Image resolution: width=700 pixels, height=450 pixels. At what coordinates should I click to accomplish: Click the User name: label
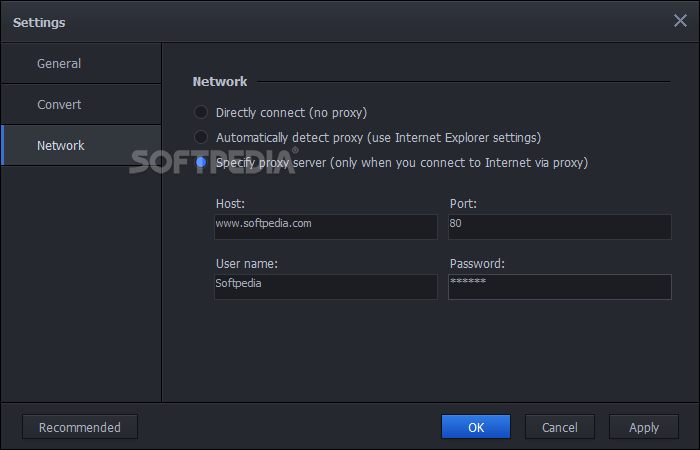coord(247,264)
